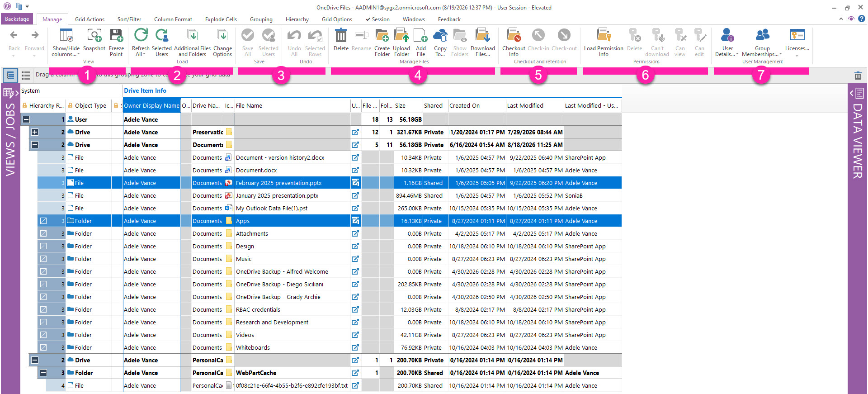Tick checkbox on Research and Development row

pos(43,323)
